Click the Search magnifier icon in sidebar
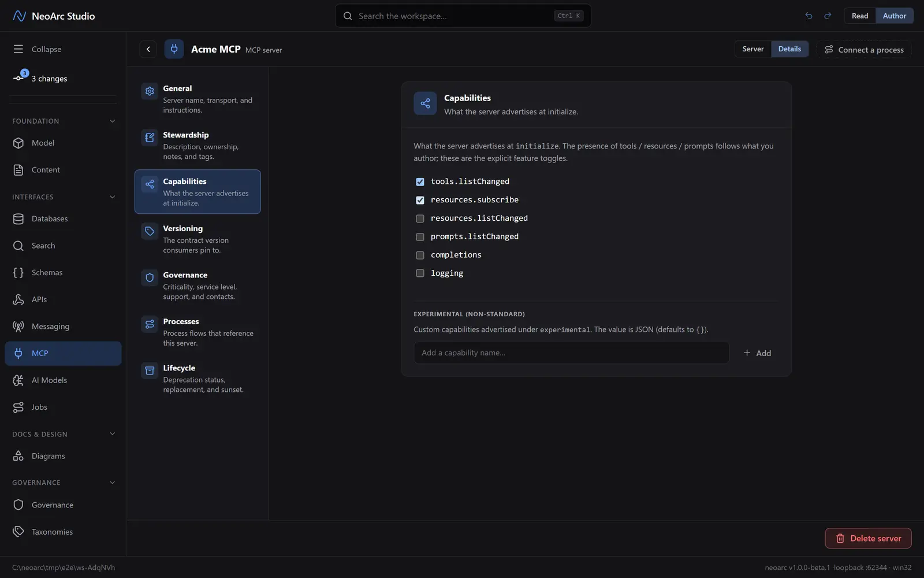This screenshot has width=924, height=578. click(x=18, y=246)
